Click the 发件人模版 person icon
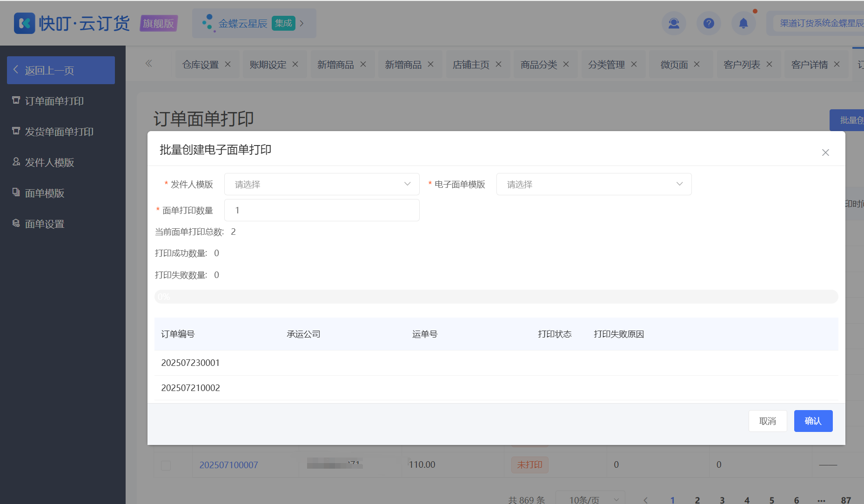The image size is (864, 504). (16, 161)
